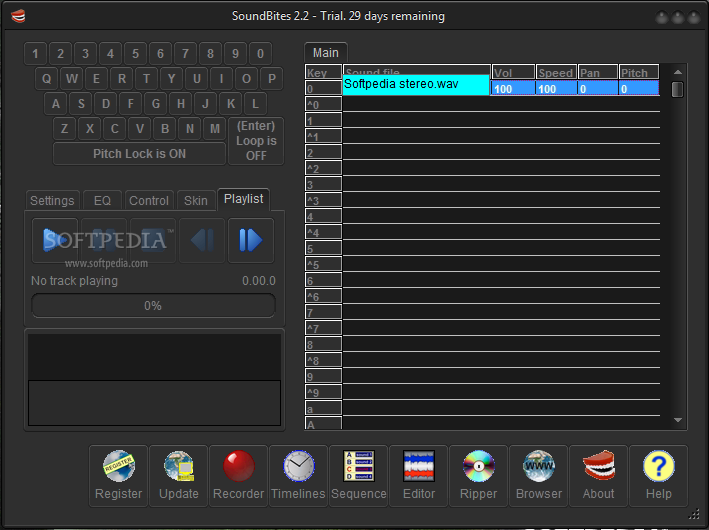The height and width of the screenshot is (530, 709).
Task: Click the L key button
Action: 255,104
